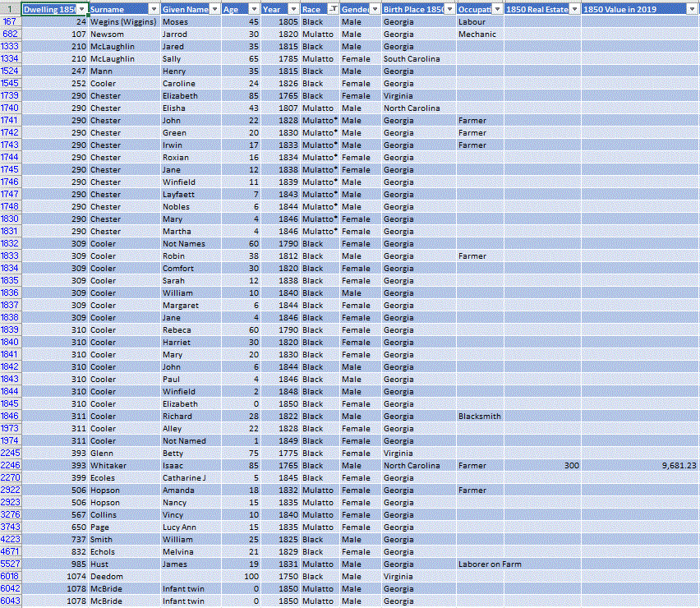
Task: Open the Surname column filter dropdown
Action: 154,9
